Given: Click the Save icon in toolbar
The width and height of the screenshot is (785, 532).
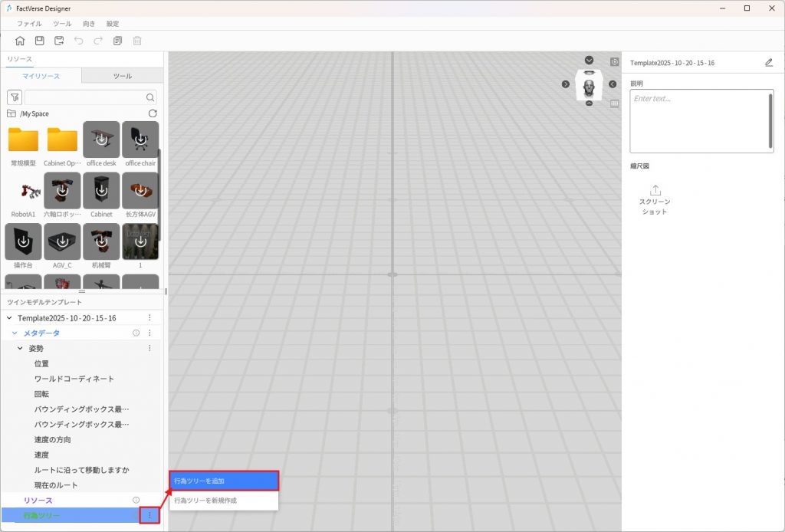Looking at the screenshot, I should click(40, 41).
